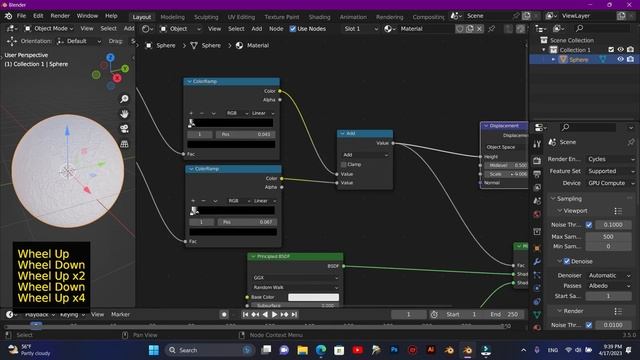Open the Modifiers wrench properties tab
Screen dimensions: 640x360
(537, 261)
